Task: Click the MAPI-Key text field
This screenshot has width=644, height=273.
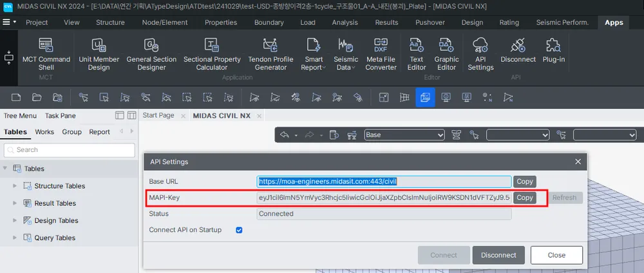Action: point(384,198)
